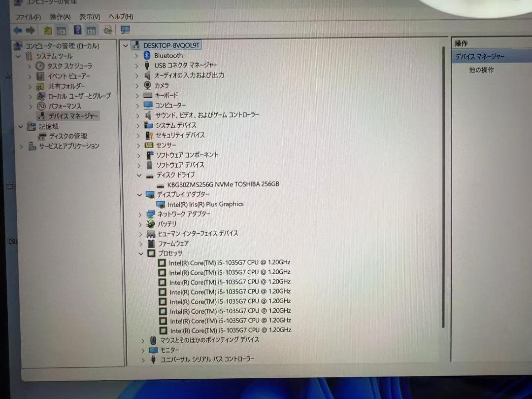Click the scan for hardware changes monitor icon
The width and height of the screenshot is (532, 399).
pyautogui.click(x=125, y=31)
